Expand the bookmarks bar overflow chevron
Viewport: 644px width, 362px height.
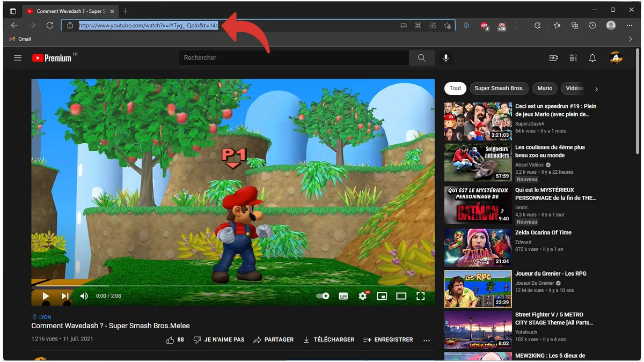click(x=631, y=39)
